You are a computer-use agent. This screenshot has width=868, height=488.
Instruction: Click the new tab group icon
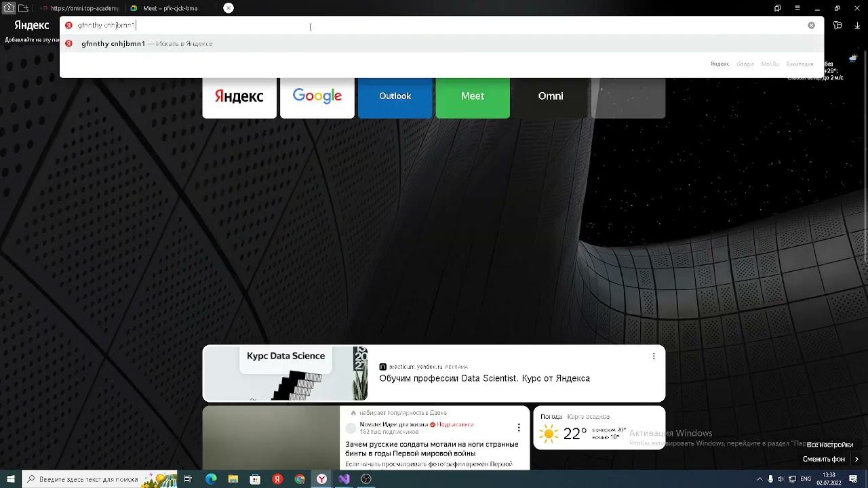coord(23,8)
